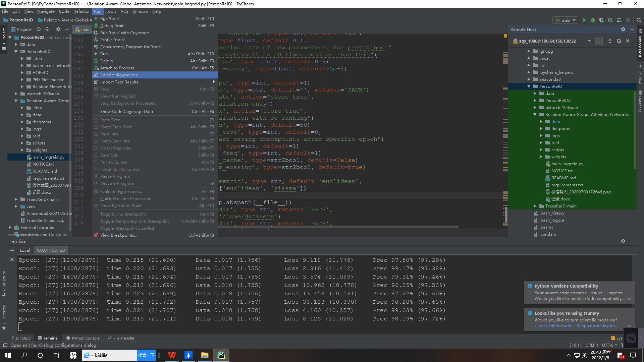Hide the Remote Host panel with minus icon

pos(632,29)
